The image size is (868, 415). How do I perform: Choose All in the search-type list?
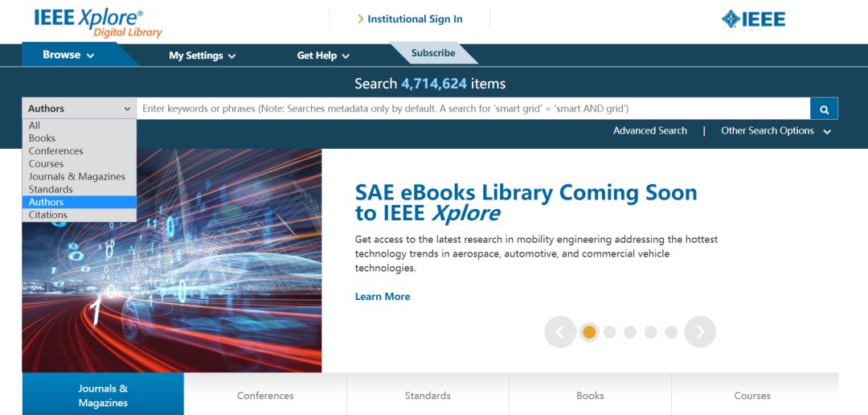pyautogui.click(x=79, y=125)
